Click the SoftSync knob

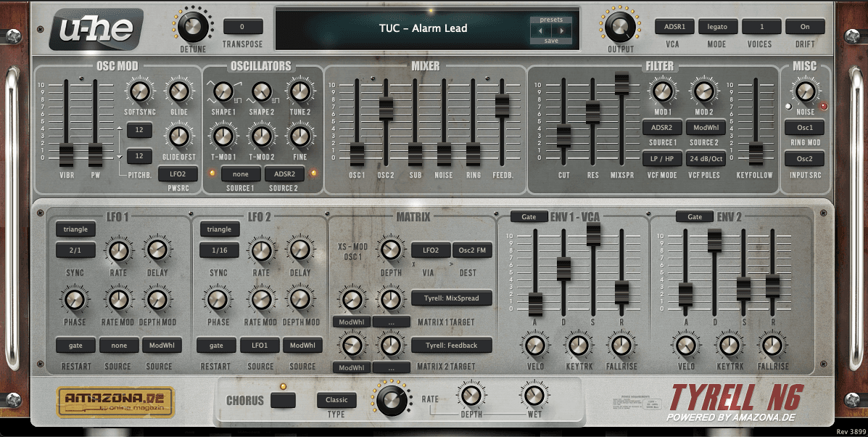140,91
